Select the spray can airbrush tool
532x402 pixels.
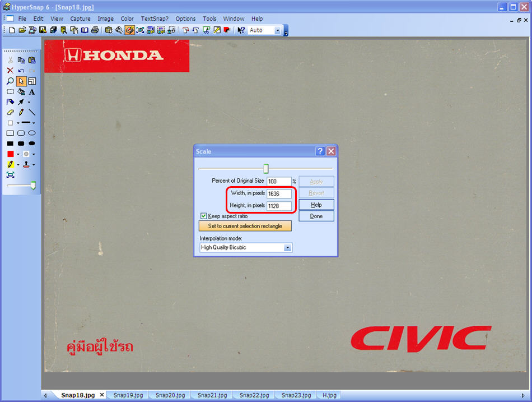(10, 102)
